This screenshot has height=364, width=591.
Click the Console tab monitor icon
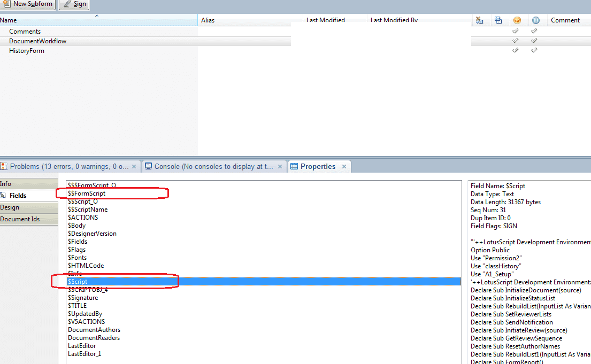(149, 167)
